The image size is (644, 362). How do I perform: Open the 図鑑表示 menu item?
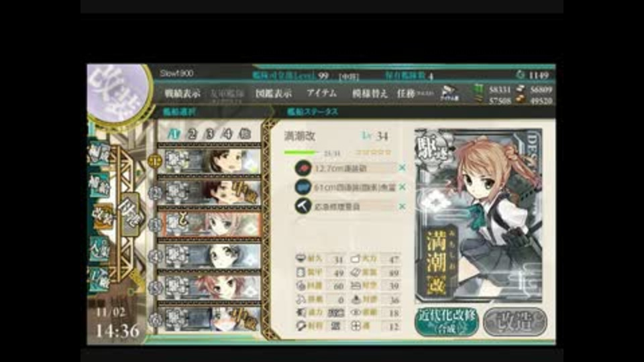274,94
